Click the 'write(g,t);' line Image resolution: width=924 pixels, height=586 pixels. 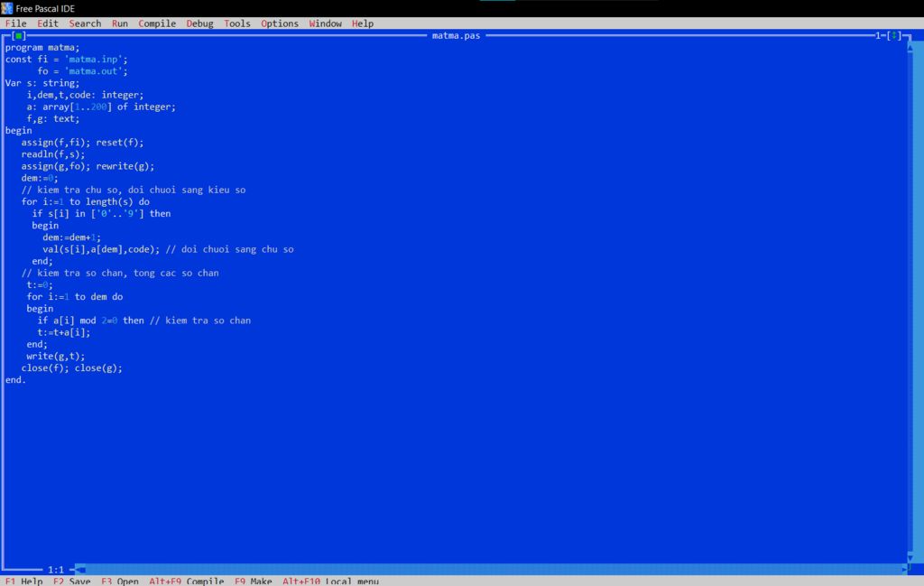point(55,356)
